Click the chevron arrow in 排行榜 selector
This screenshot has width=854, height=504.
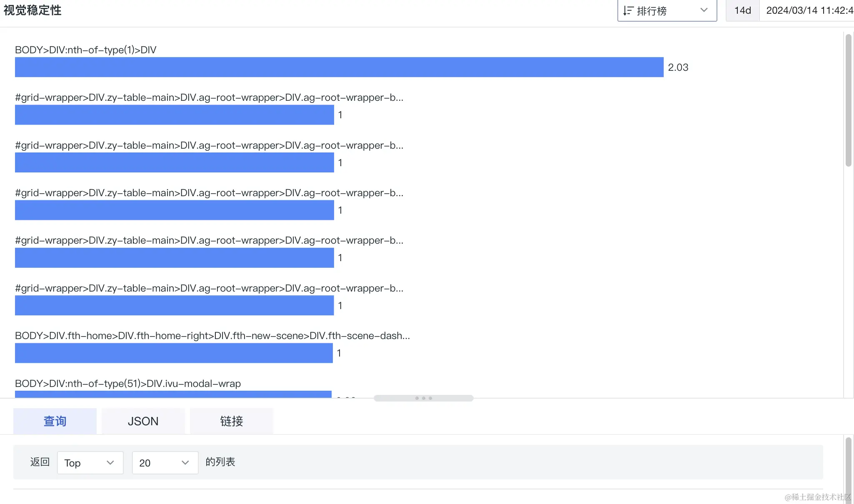tap(704, 10)
